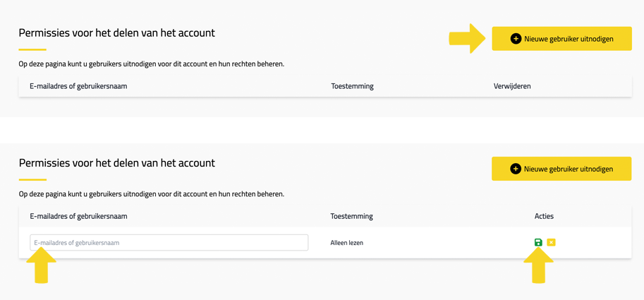This screenshot has width=644, height=300.
Task: Click the lower 'Op deze pagina' description text
Action: coord(151,194)
